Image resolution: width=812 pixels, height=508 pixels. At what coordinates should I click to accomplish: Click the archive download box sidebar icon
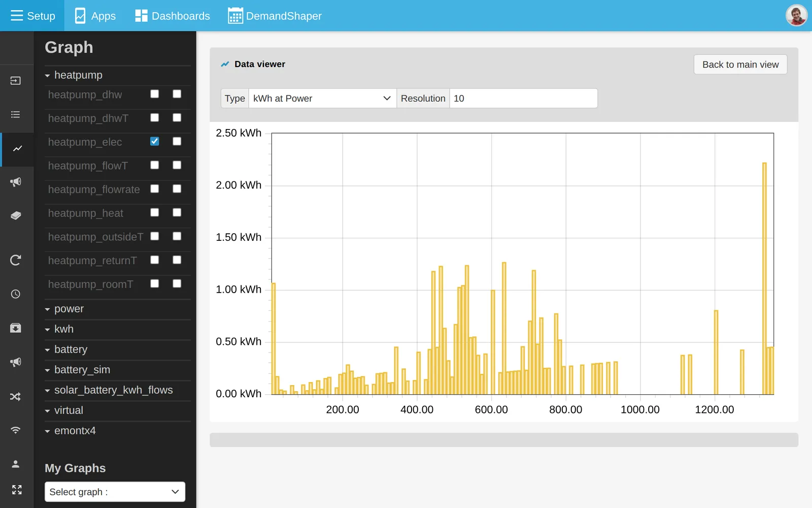pyautogui.click(x=16, y=328)
